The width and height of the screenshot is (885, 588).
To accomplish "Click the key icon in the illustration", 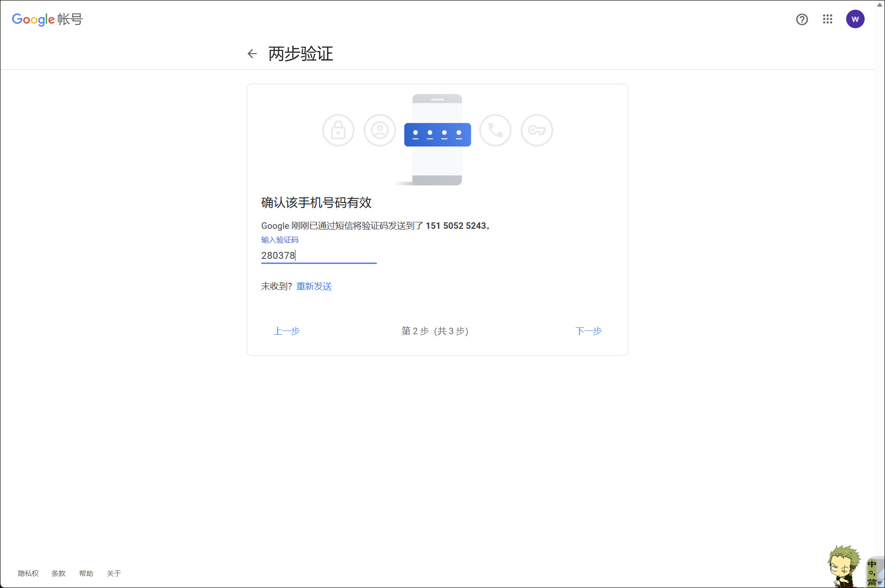I will click(x=537, y=130).
